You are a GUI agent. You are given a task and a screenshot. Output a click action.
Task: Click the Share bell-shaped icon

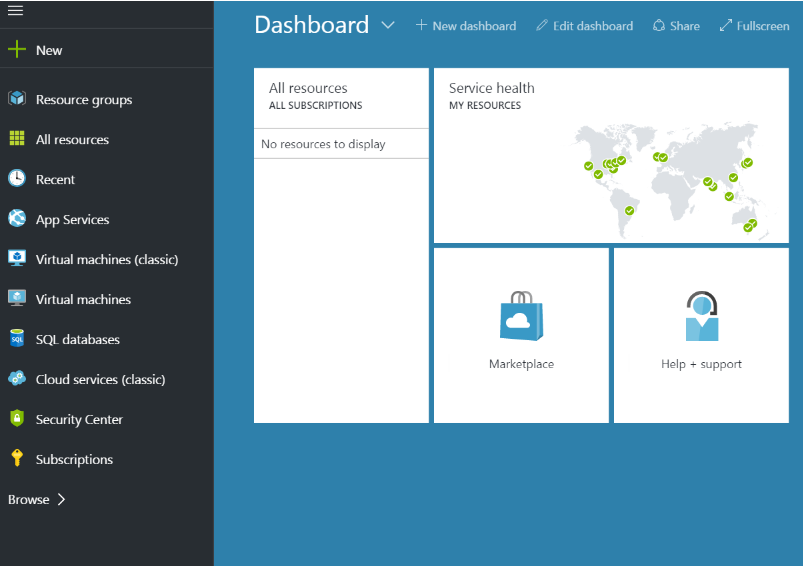click(x=659, y=26)
